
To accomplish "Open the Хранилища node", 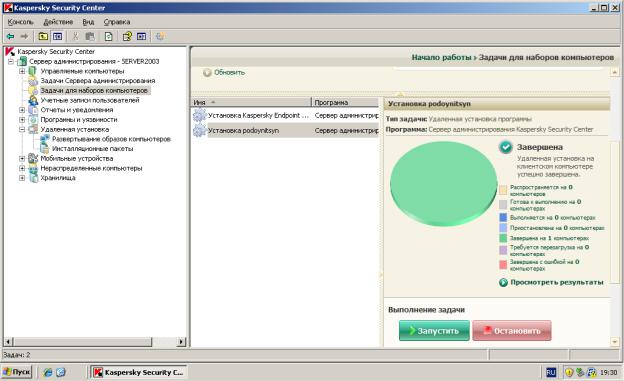I will 58,178.
